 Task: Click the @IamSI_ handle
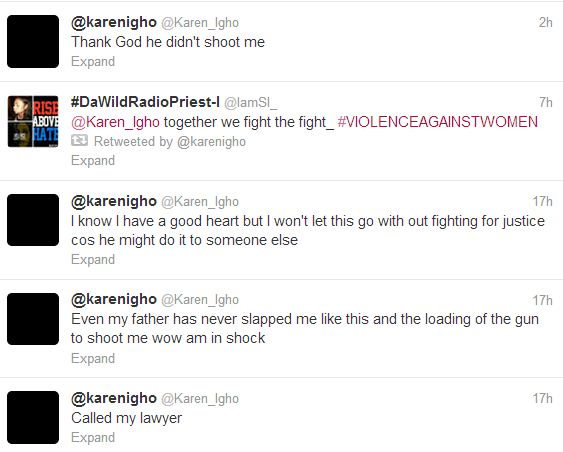251,103
